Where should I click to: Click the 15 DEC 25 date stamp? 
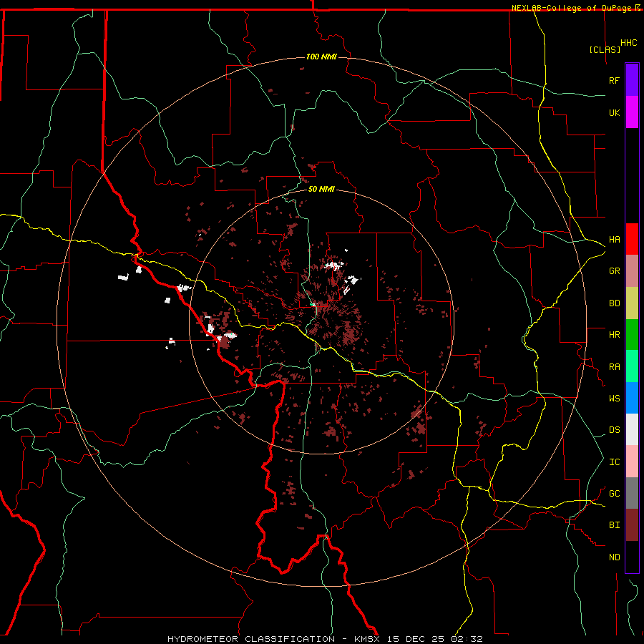[416, 639]
